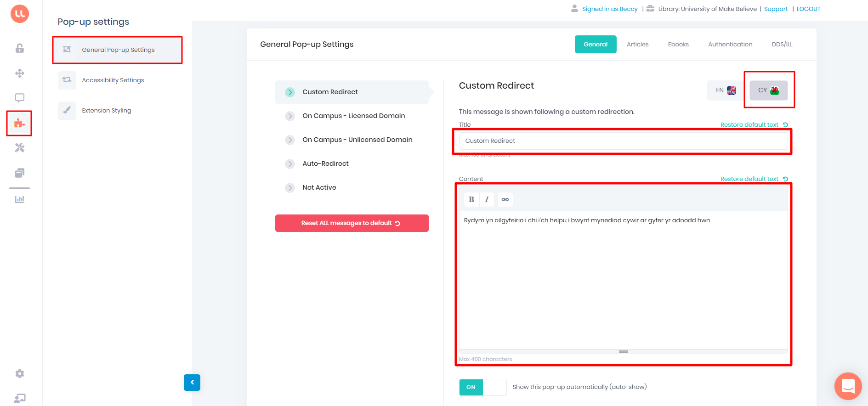Switch to the DDS/ILL tab
The image size is (868, 406).
(782, 44)
